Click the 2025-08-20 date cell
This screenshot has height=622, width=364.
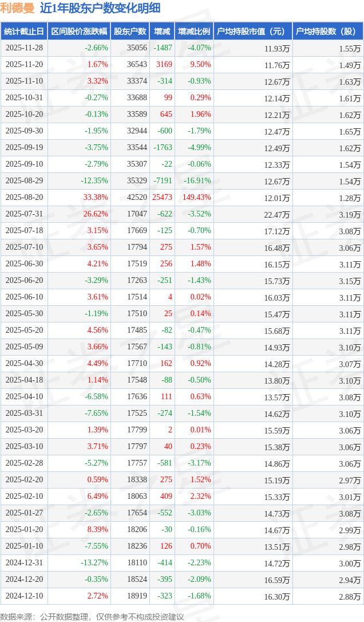24,198
